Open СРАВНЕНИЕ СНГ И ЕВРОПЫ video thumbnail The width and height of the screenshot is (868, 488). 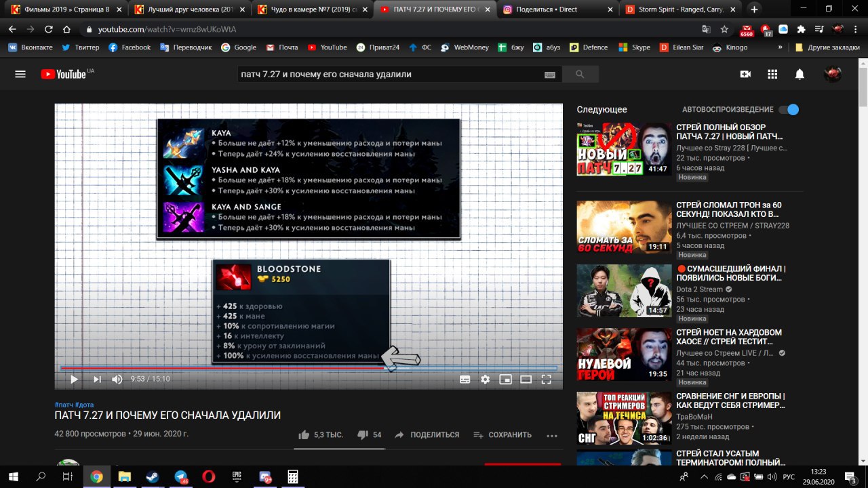pyautogui.click(x=623, y=418)
